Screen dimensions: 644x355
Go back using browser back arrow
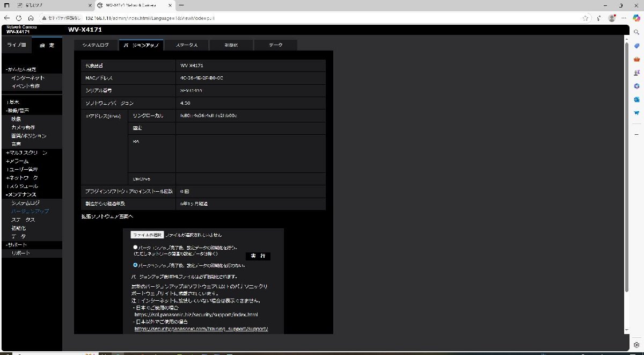tap(7, 17)
